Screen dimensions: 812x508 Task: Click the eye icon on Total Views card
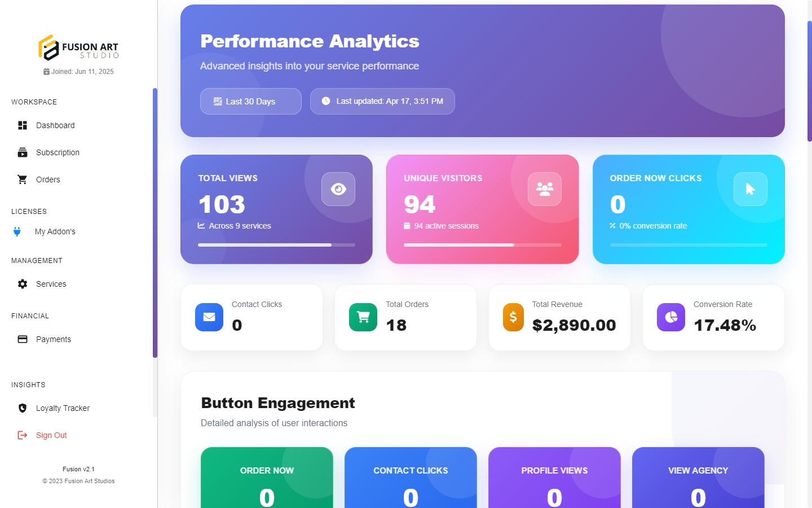click(338, 189)
